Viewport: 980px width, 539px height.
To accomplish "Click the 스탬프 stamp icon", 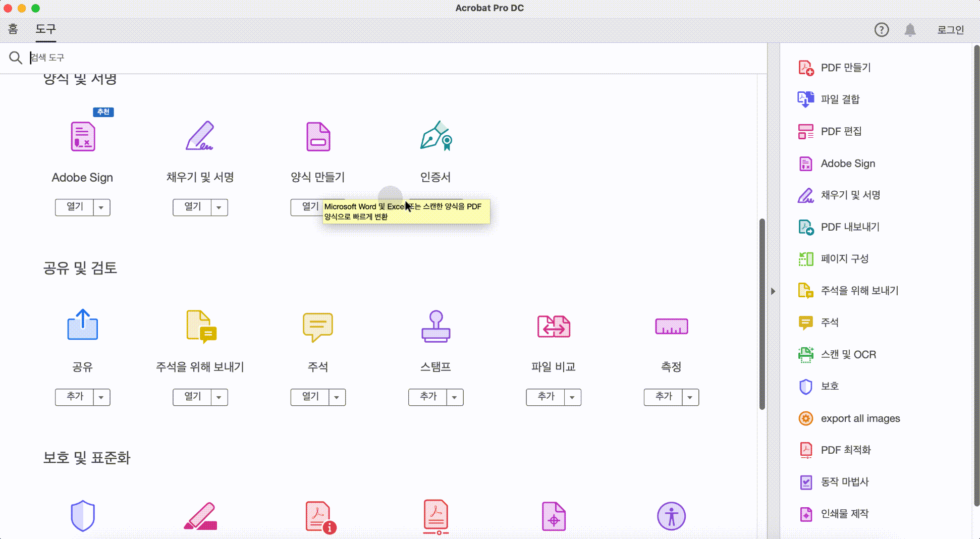I will [x=436, y=327].
